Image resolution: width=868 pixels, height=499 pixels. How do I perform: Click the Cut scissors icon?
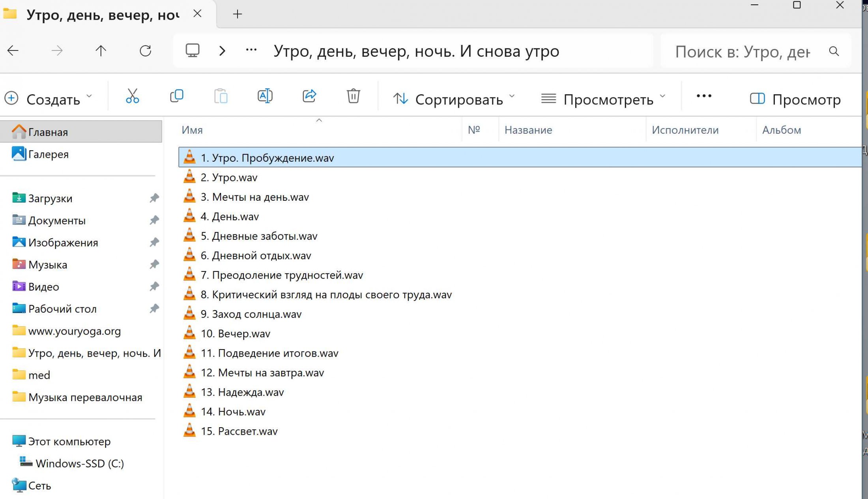132,96
